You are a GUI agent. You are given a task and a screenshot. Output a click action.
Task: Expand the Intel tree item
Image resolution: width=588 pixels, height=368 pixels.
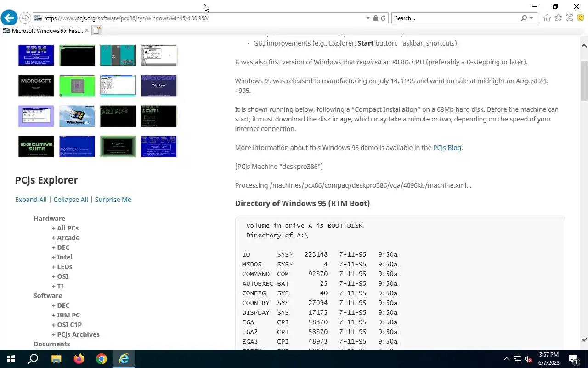click(x=62, y=257)
